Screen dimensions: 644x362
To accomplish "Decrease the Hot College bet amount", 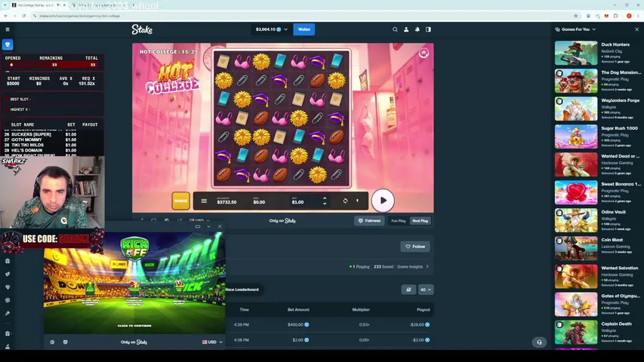I will tap(325, 204).
